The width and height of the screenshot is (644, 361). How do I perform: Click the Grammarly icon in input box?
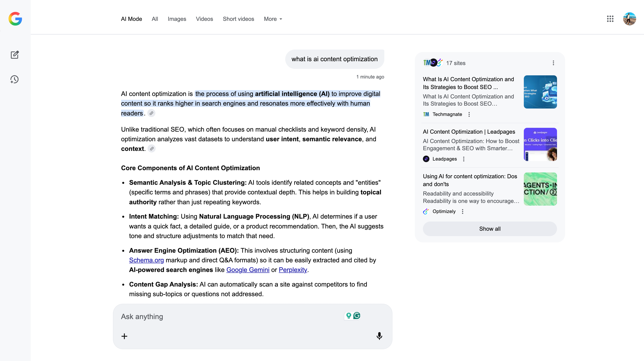357,316
